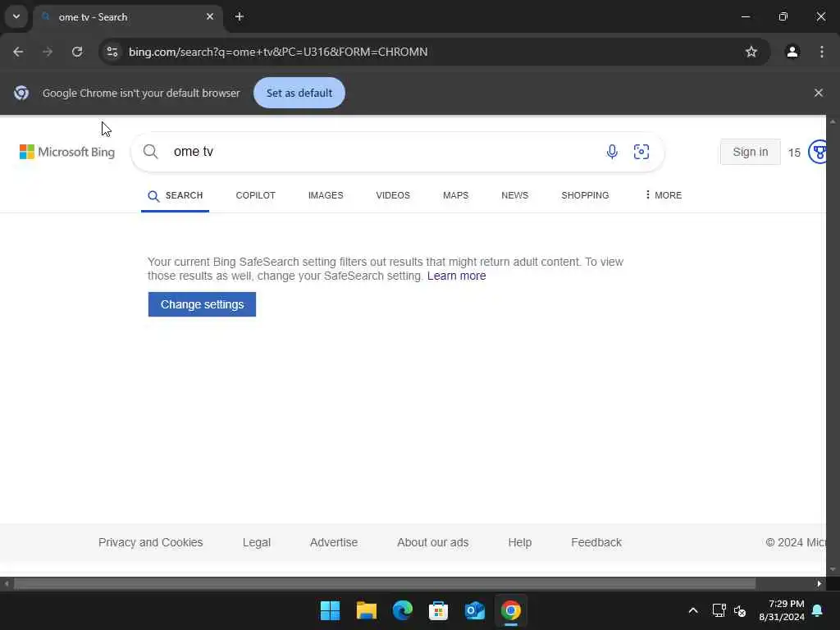The height and width of the screenshot is (630, 840).
Task: Open the clock showing 7:29 PM
Action: pos(782,610)
